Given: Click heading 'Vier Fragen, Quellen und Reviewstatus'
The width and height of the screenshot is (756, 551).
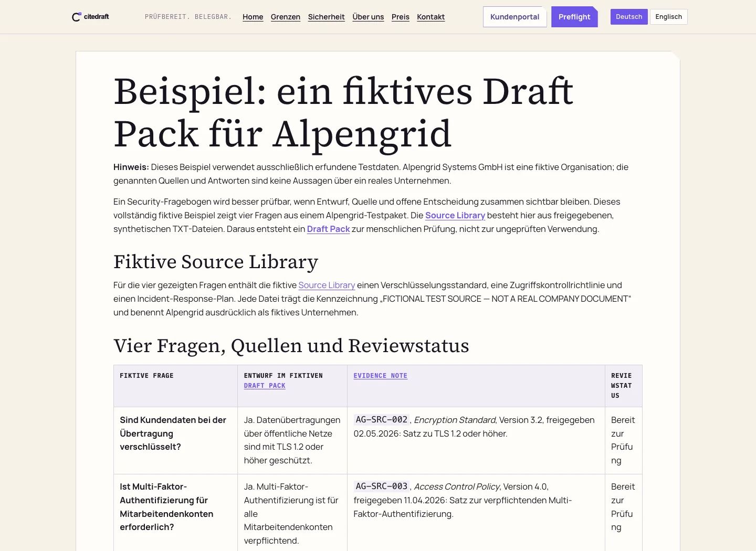Looking at the screenshot, I should pyautogui.click(x=291, y=346).
